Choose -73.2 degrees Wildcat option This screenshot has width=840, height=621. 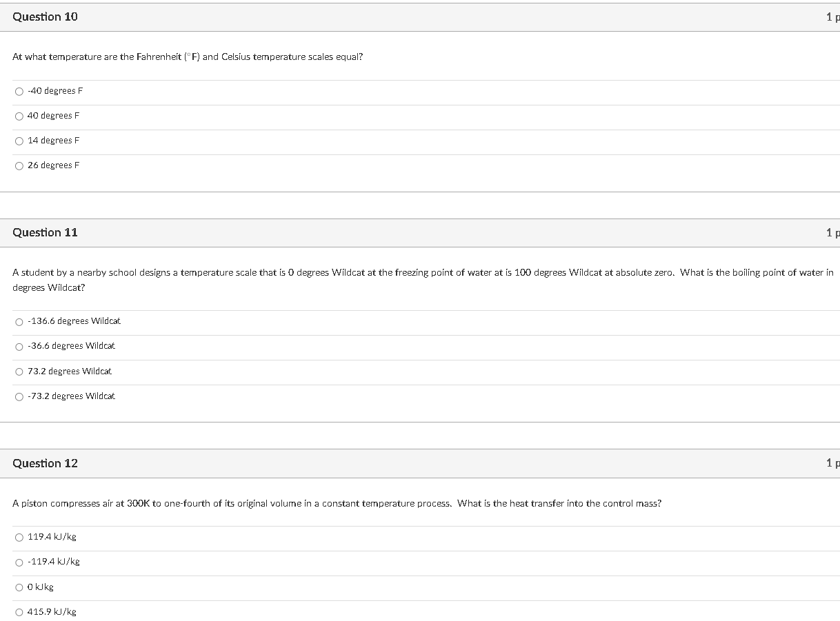point(19,396)
